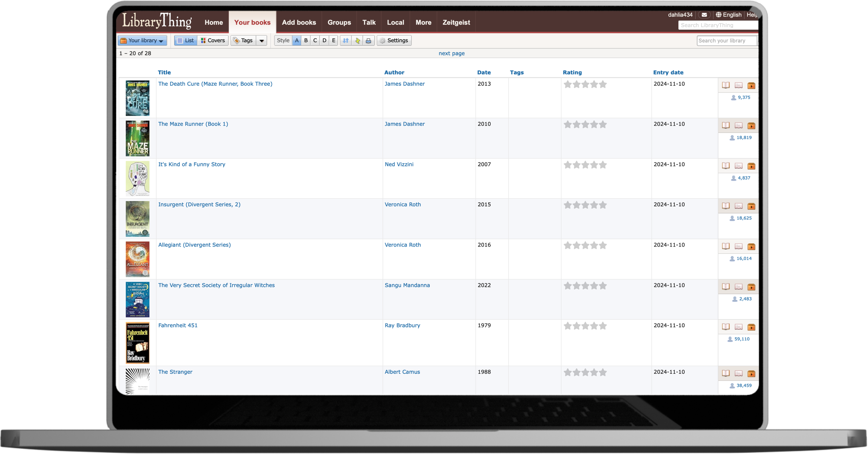Rate It's Kind of a Funny Story five stars
Image resolution: width=868 pixels, height=454 pixels.
(603, 165)
